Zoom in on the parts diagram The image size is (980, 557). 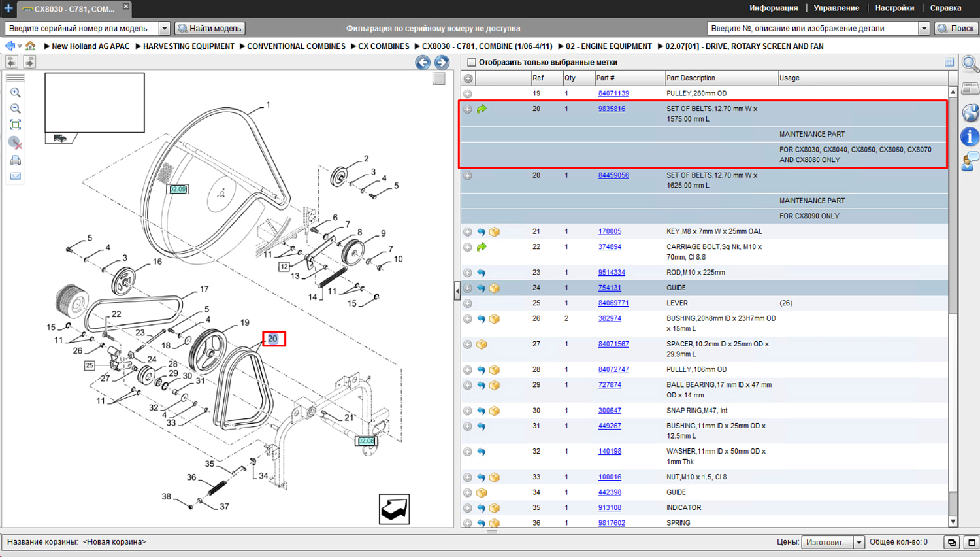[x=16, y=93]
